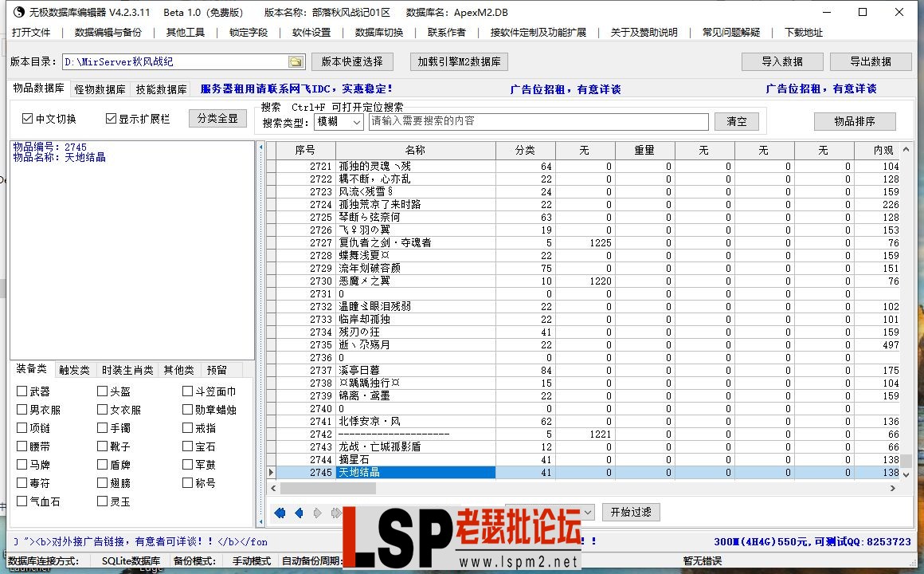Click the table's scroll-right arrow

pos(893,489)
